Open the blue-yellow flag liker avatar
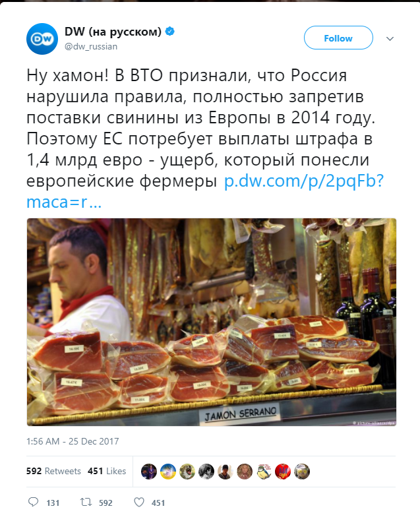 pyautogui.click(x=168, y=472)
